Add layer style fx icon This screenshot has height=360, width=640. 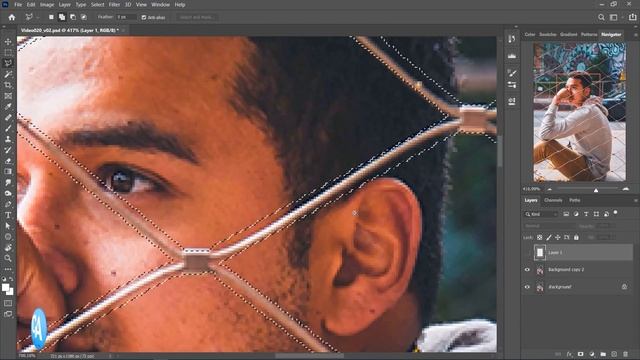click(569, 354)
